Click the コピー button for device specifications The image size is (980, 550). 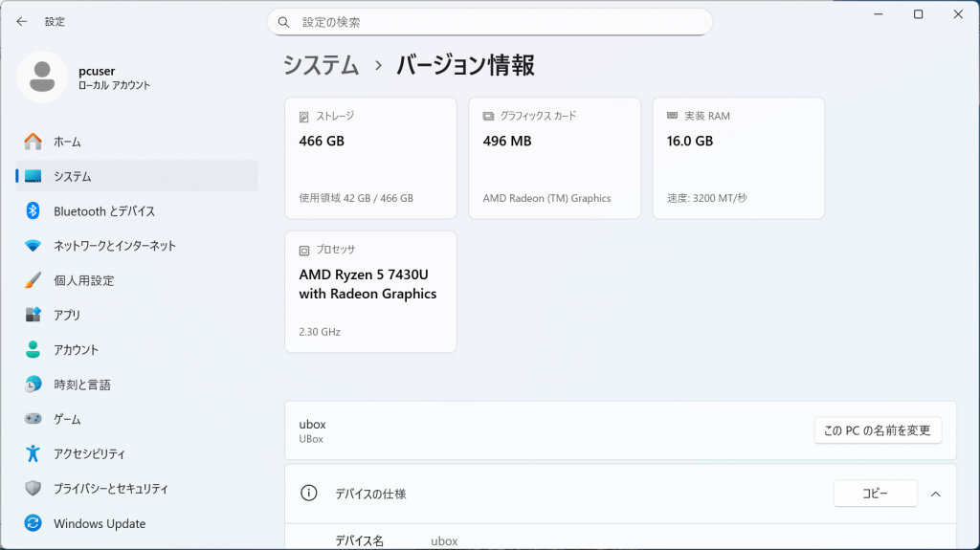pyautogui.click(x=875, y=494)
